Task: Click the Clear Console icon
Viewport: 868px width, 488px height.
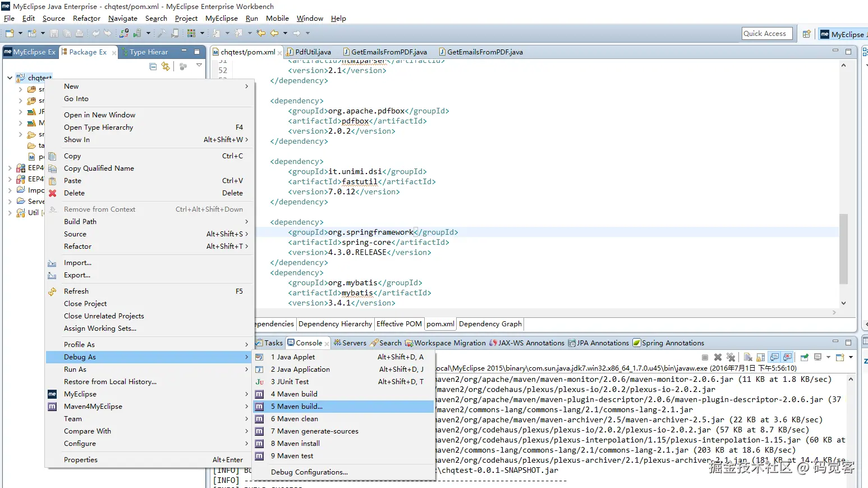Action: (747, 357)
